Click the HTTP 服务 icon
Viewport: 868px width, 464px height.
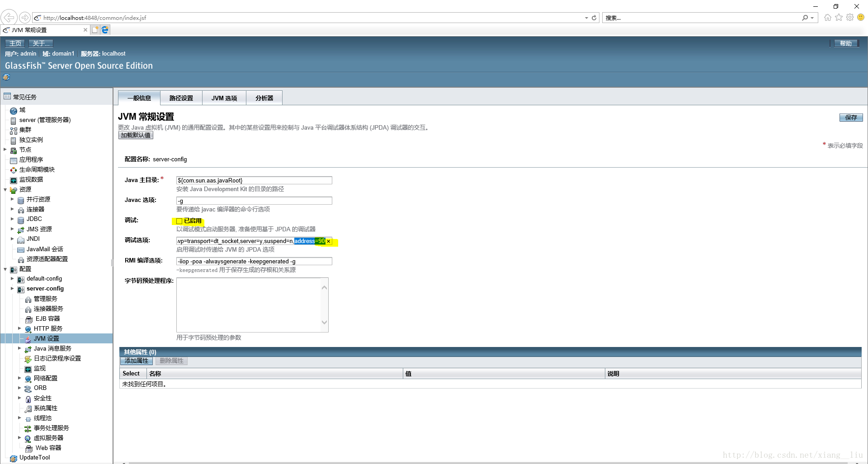click(x=28, y=329)
